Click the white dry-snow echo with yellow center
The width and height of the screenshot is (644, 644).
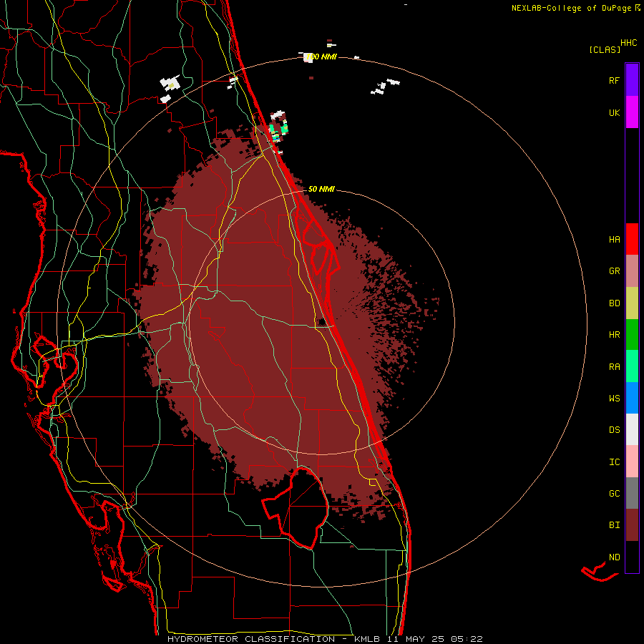pyautogui.click(x=170, y=84)
